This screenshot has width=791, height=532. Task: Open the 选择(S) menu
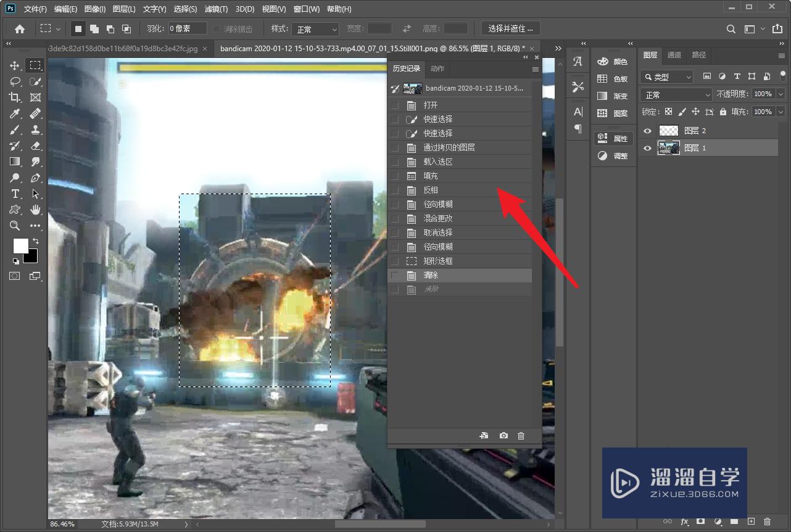click(185, 9)
